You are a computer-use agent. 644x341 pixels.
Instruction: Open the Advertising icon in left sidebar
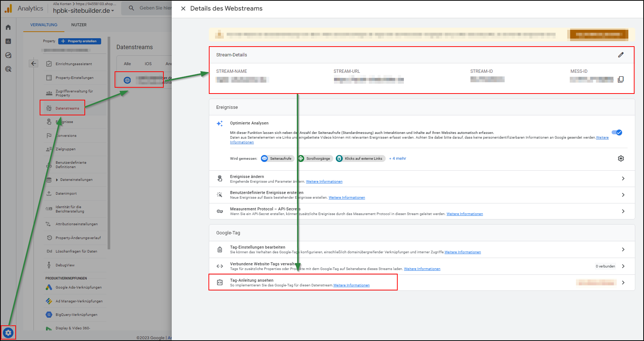pyautogui.click(x=8, y=69)
